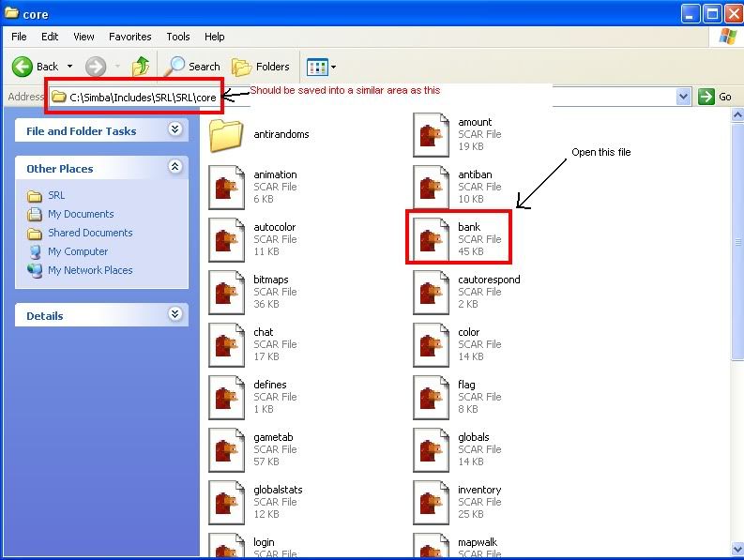This screenshot has width=744, height=560.
Task: Select the gametab SCAR file icon
Action: (x=228, y=449)
